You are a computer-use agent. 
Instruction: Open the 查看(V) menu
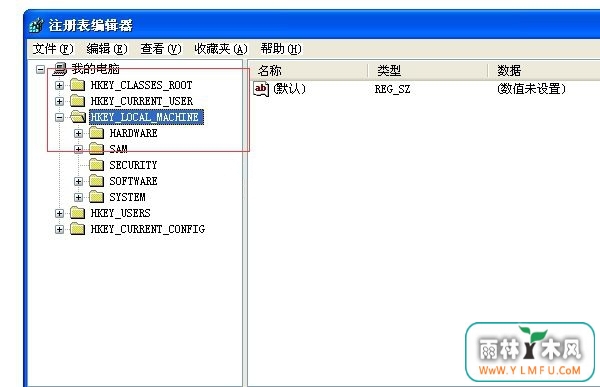pyautogui.click(x=161, y=49)
